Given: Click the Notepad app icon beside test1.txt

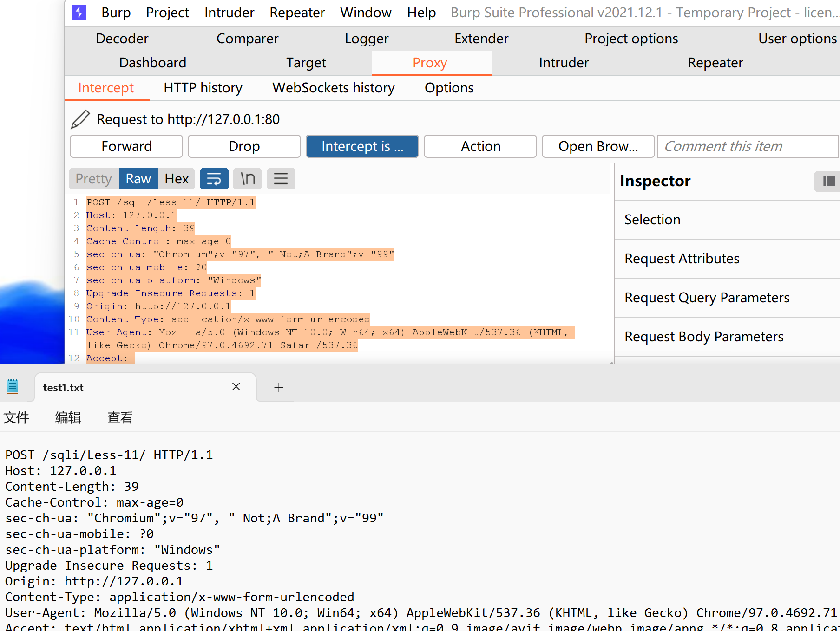Looking at the screenshot, I should [x=13, y=387].
